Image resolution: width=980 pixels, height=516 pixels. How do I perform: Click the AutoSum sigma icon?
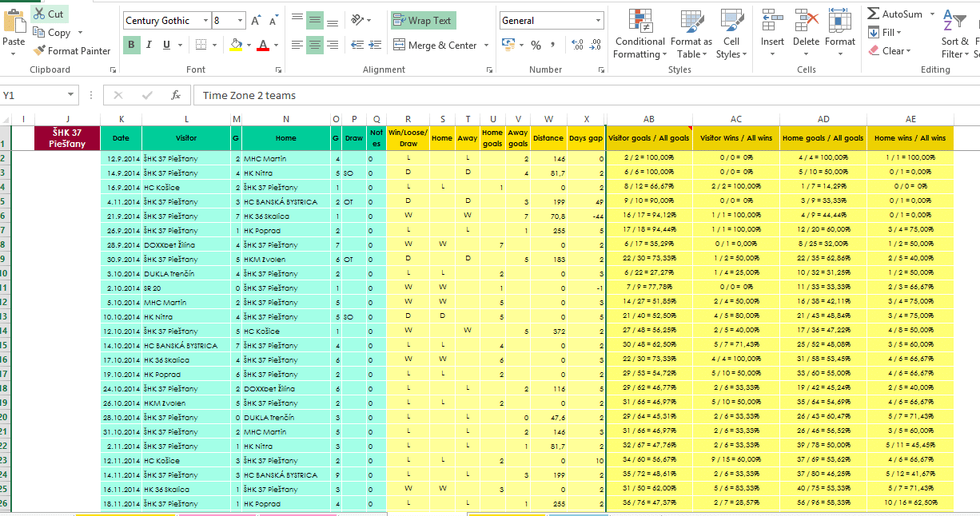[x=874, y=14]
